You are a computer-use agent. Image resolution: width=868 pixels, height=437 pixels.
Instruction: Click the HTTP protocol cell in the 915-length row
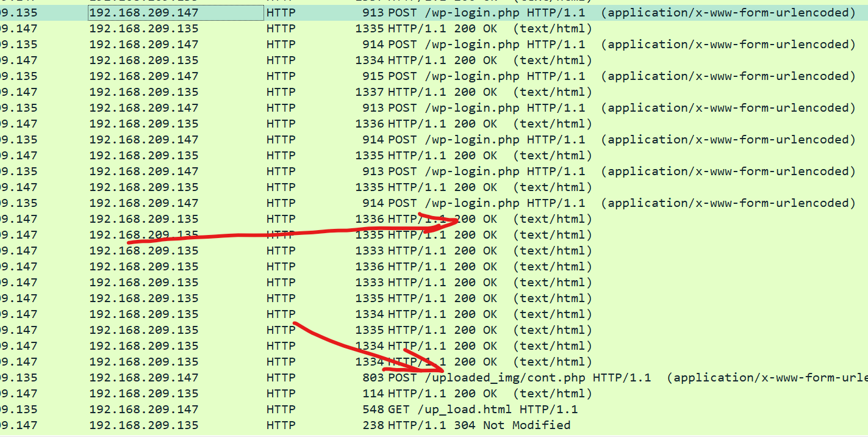click(281, 76)
